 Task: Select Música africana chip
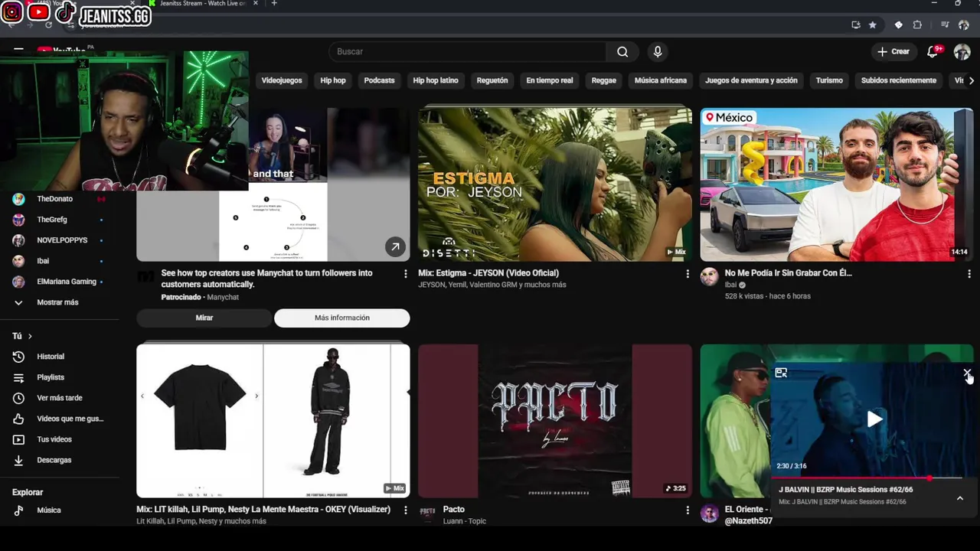pos(661,80)
